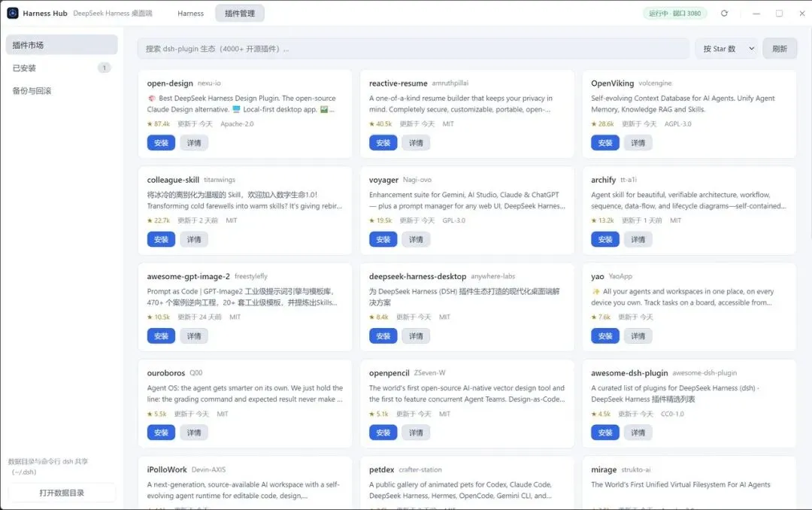View yao plugin details
Screen dimensions: 812x510
click(638, 336)
